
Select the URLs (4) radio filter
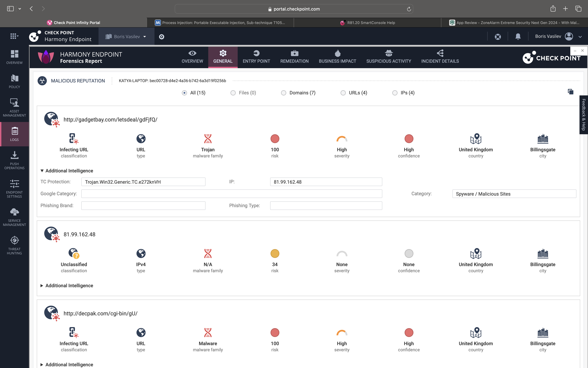point(343,93)
